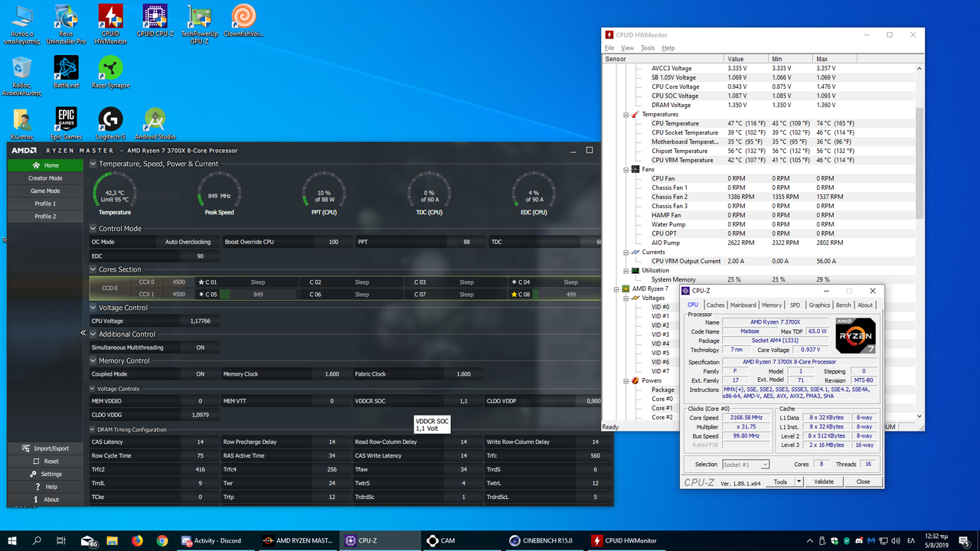
Task: Open the Mail app from the taskbar
Action: pyautogui.click(x=89, y=540)
